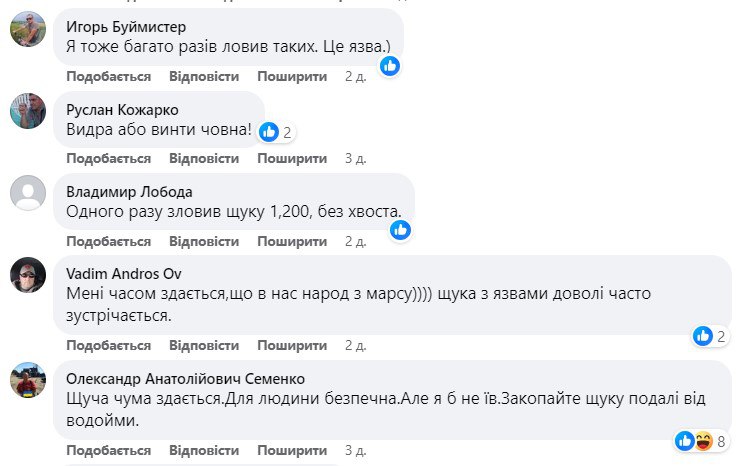Image resolution: width=752 pixels, height=466 pixels.
Task: Click like reaction icon on Игорь Буймистер's comment
Action: point(390,66)
